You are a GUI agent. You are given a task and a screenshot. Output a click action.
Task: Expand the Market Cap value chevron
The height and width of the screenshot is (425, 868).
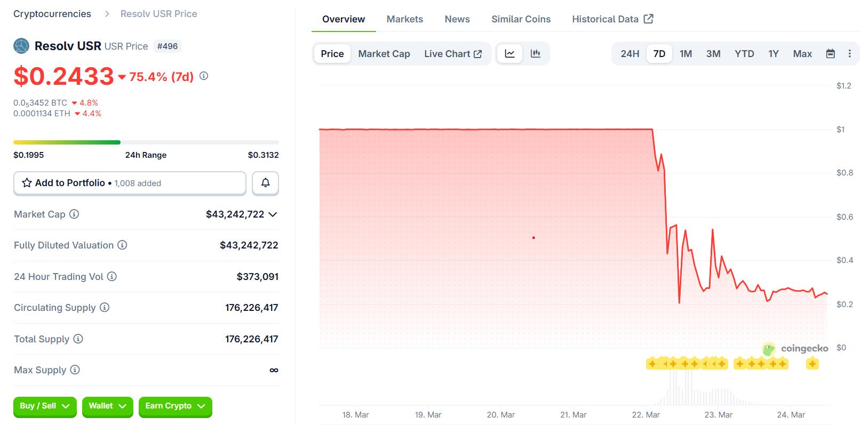point(273,214)
